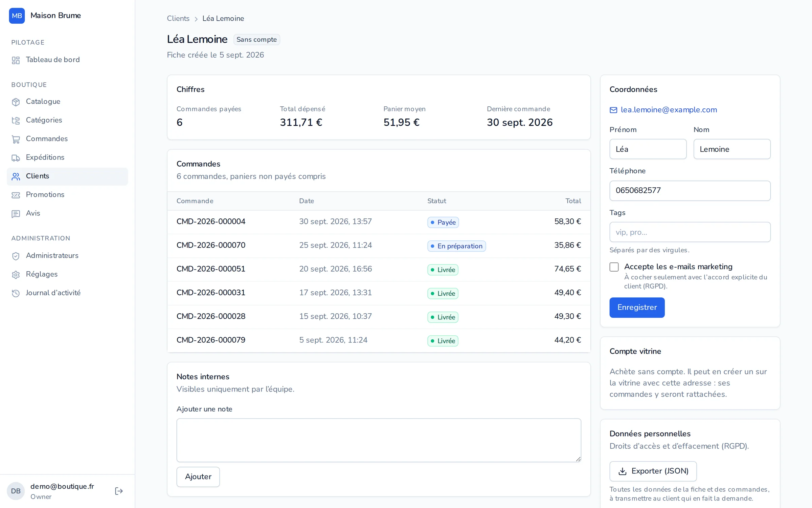The height and width of the screenshot is (508, 812).
Task: Click the DB user avatar
Action: [x=16, y=491]
